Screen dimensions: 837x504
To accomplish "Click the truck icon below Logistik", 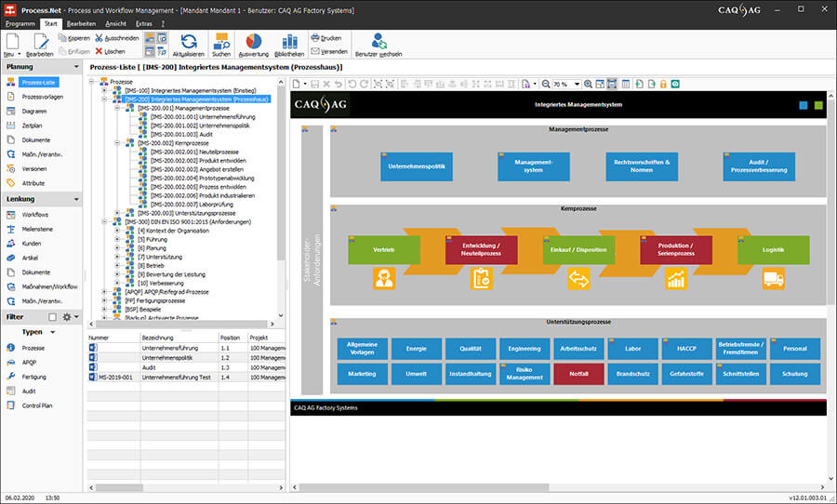I will pyautogui.click(x=774, y=278).
